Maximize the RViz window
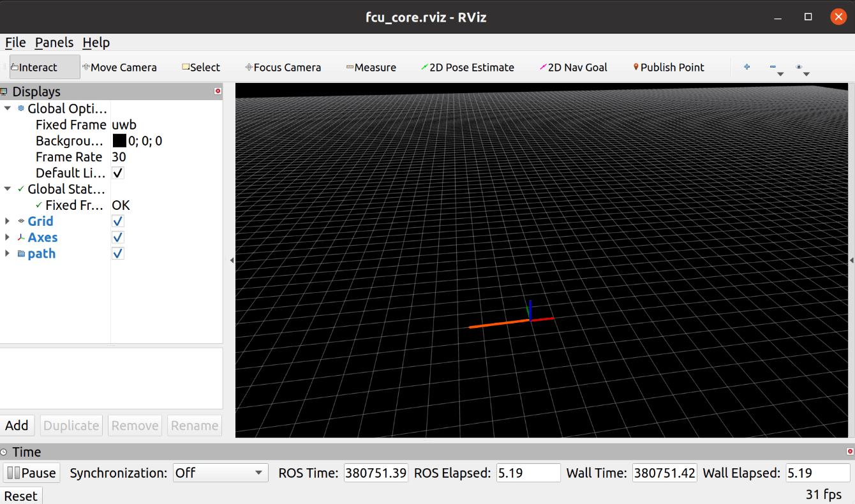This screenshot has height=504, width=855. [808, 17]
